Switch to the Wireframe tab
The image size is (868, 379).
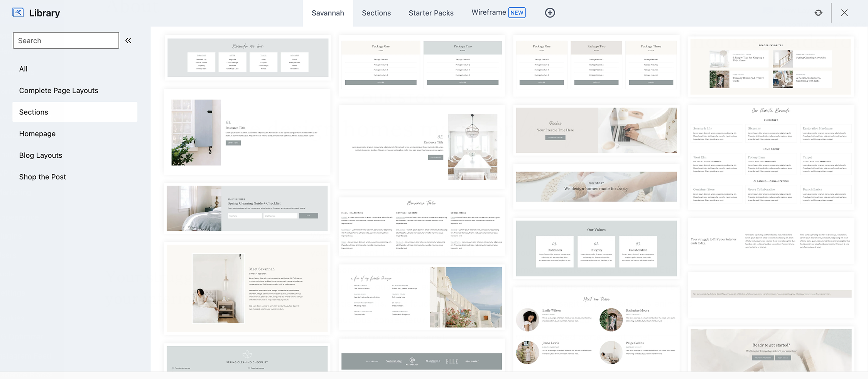click(x=488, y=12)
